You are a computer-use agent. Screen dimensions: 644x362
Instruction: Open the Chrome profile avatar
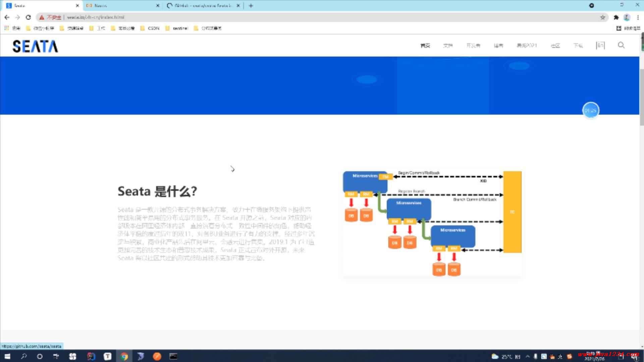pos(627,17)
